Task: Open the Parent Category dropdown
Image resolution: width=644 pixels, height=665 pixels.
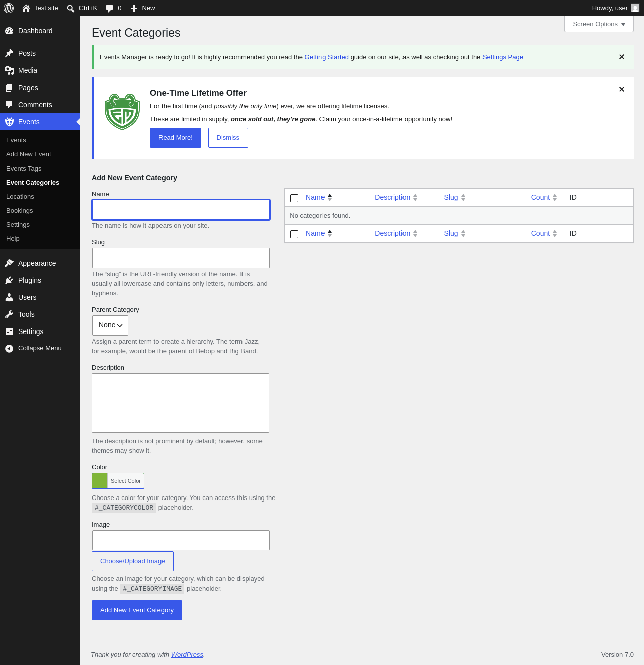Action: [110, 325]
